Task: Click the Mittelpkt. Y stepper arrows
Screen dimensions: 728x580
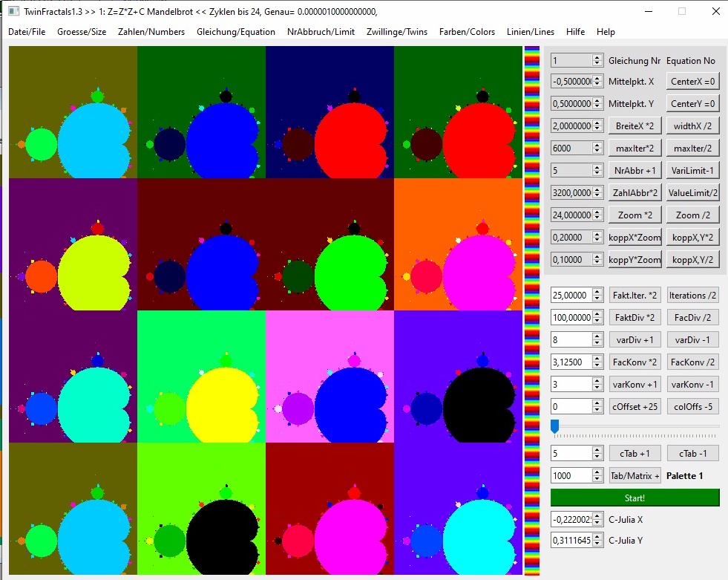Action: (597, 104)
